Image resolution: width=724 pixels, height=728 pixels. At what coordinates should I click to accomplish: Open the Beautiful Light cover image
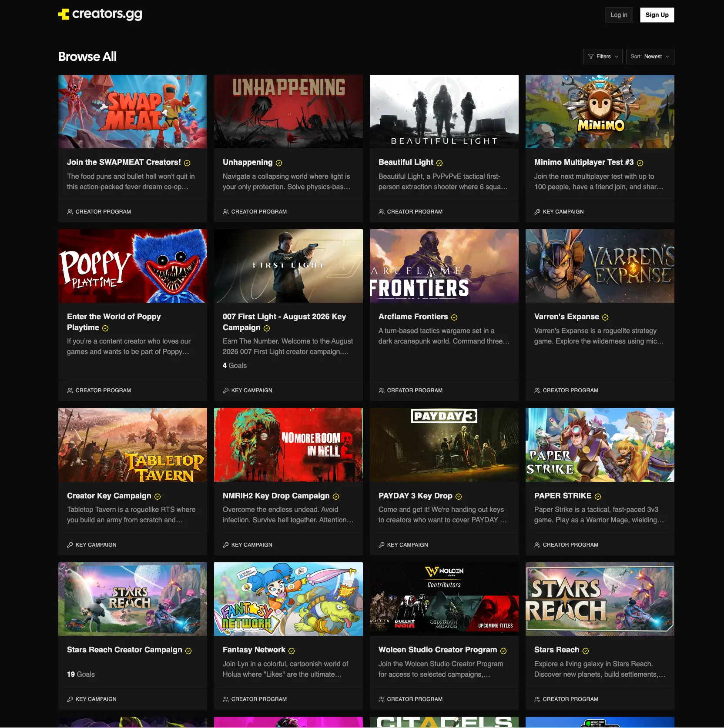pyautogui.click(x=444, y=112)
